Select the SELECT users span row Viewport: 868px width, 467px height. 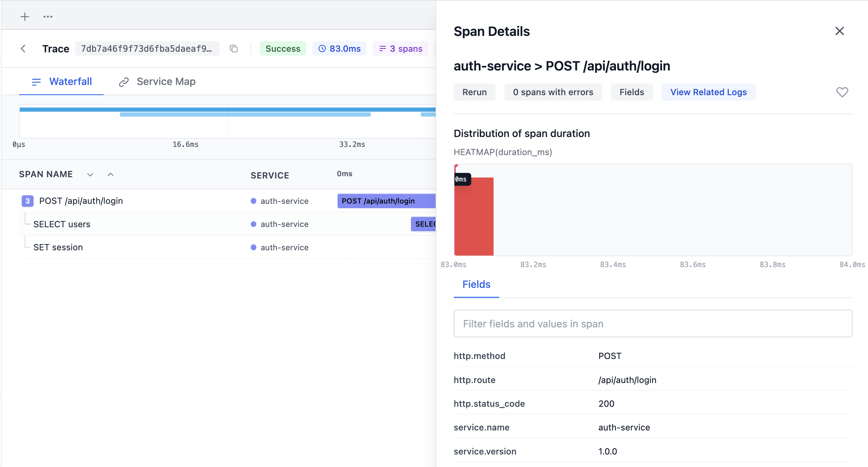click(x=62, y=224)
